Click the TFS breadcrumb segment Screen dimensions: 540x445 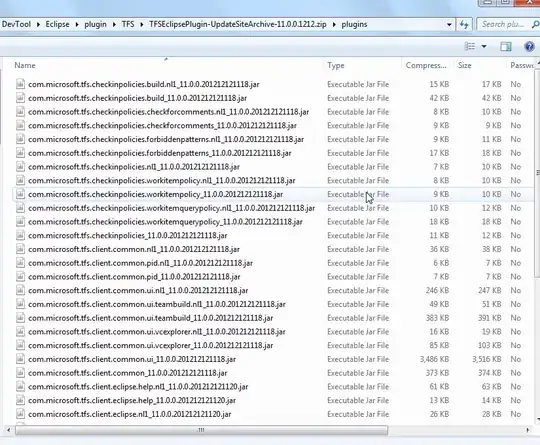point(128,24)
